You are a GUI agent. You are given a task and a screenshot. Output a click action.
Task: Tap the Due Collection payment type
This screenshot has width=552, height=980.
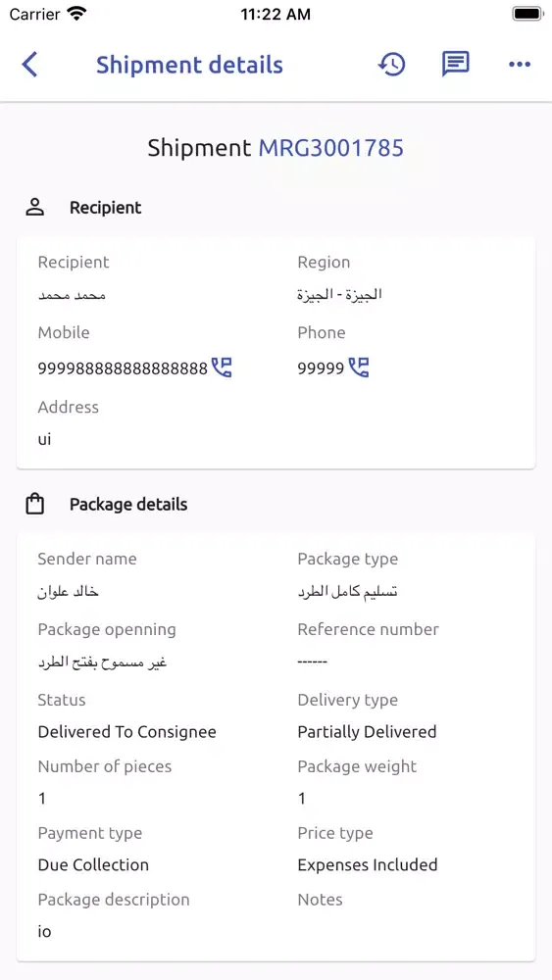[x=93, y=865]
